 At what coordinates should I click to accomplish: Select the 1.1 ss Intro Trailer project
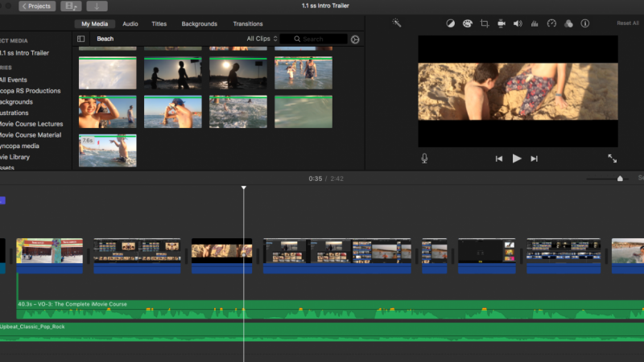[25, 53]
